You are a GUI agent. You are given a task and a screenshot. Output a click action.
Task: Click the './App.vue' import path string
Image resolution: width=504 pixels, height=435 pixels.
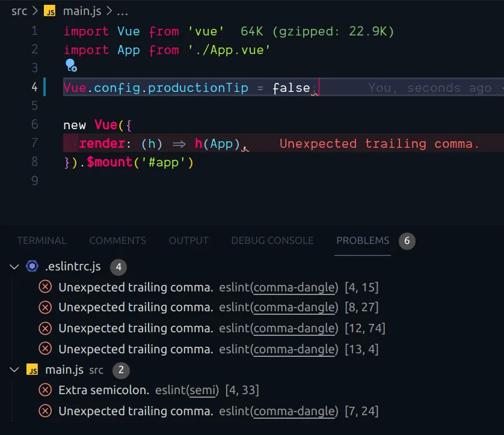click(229, 50)
